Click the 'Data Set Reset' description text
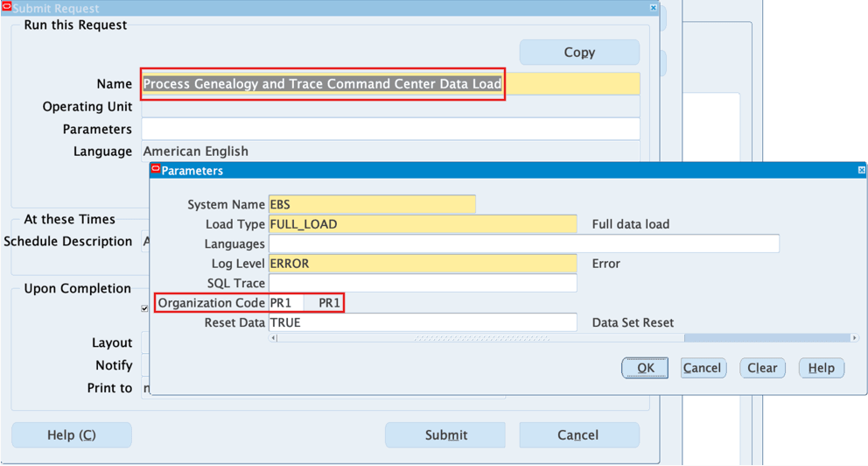 [633, 322]
